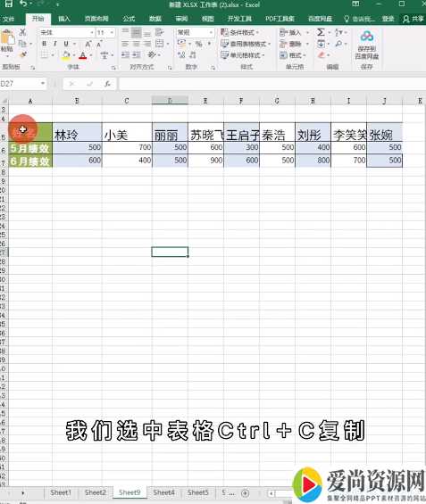Click the cell containing 900
Screen dimensions: 426x504
click(206, 161)
